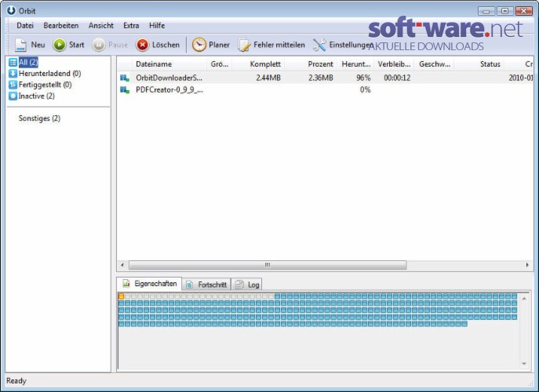This screenshot has height=392, width=539.
Task: Click the orange first block in progress map
Action: point(121,296)
